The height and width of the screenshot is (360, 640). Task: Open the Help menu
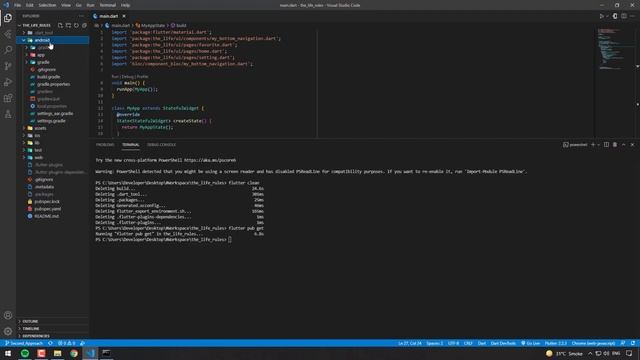[x=125, y=5]
